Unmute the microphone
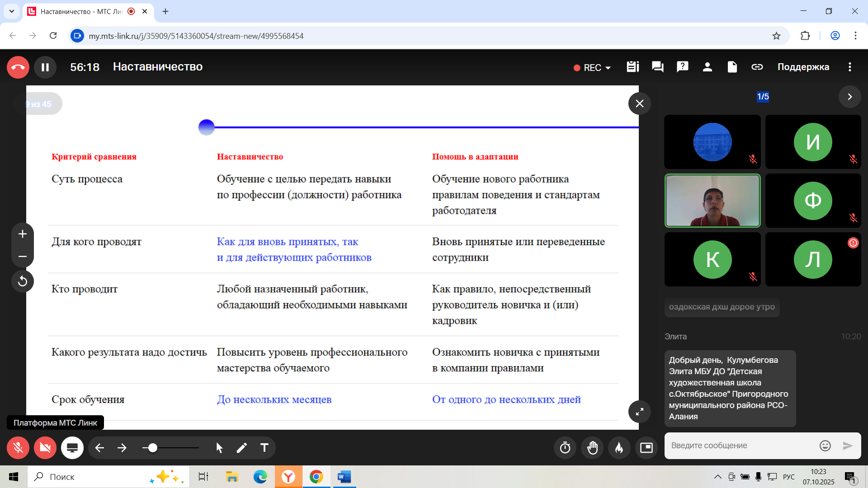The image size is (868, 488). point(18,448)
